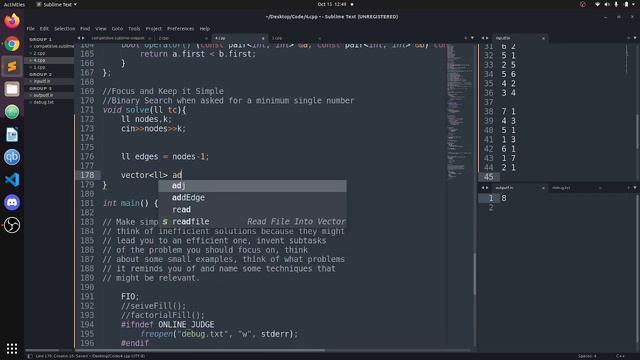Open the Edit menu
The height and width of the screenshot is (360, 640).
[44, 29]
